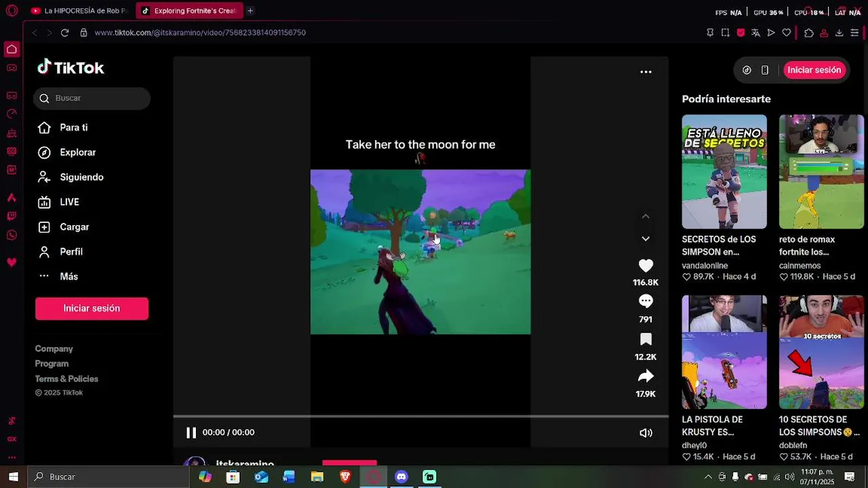Go to the previous video with up chevron
Screen dimensions: 868x488
[646, 216]
